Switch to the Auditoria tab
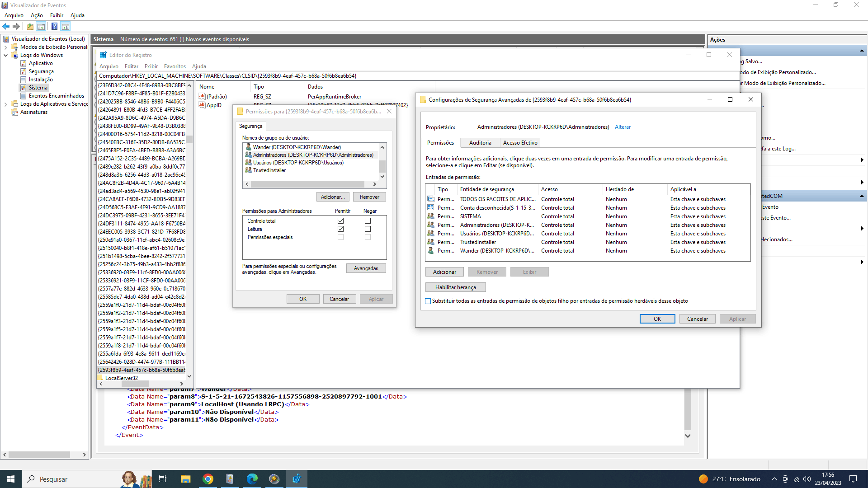Image resolution: width=868 pixels, height=488 pixels. point(480,142)
